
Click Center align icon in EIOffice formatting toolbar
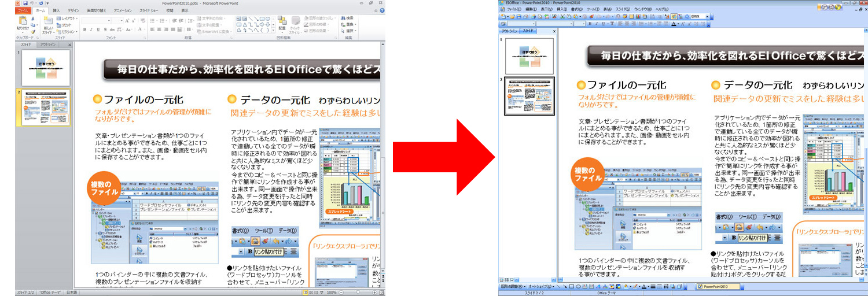tap(627, 23)
